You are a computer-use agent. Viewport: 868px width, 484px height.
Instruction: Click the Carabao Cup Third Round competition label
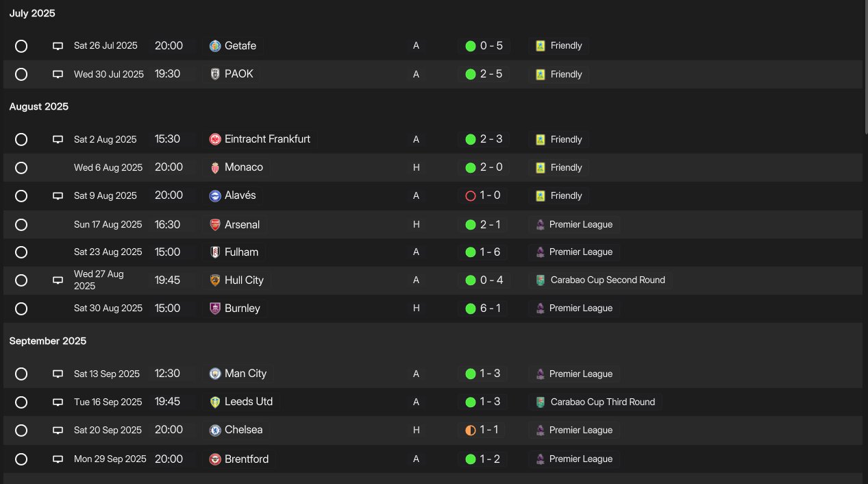(x=602, y=402)
